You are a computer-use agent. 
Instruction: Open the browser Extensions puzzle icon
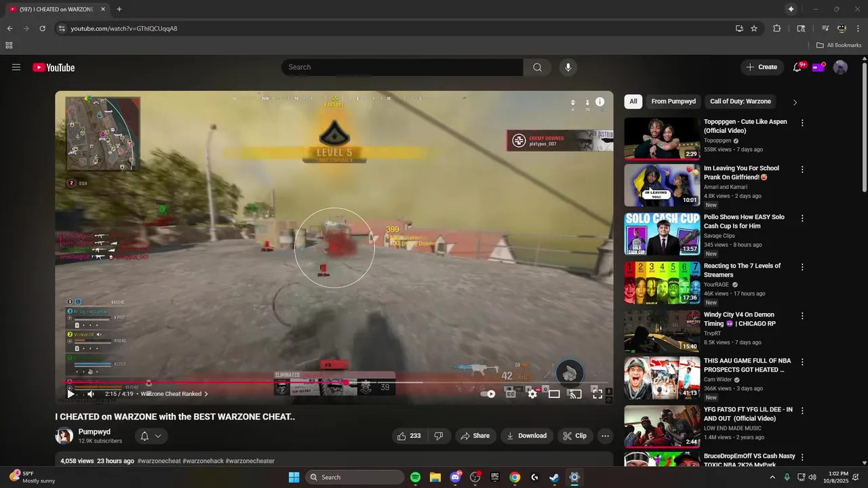(777, 28)
